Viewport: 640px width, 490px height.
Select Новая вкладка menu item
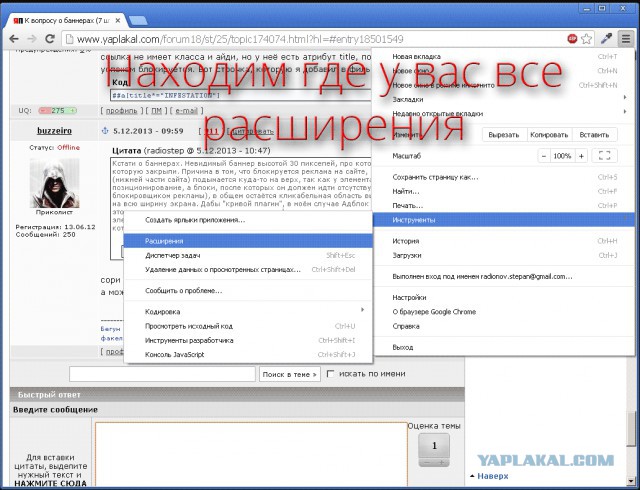coord(504,56)
